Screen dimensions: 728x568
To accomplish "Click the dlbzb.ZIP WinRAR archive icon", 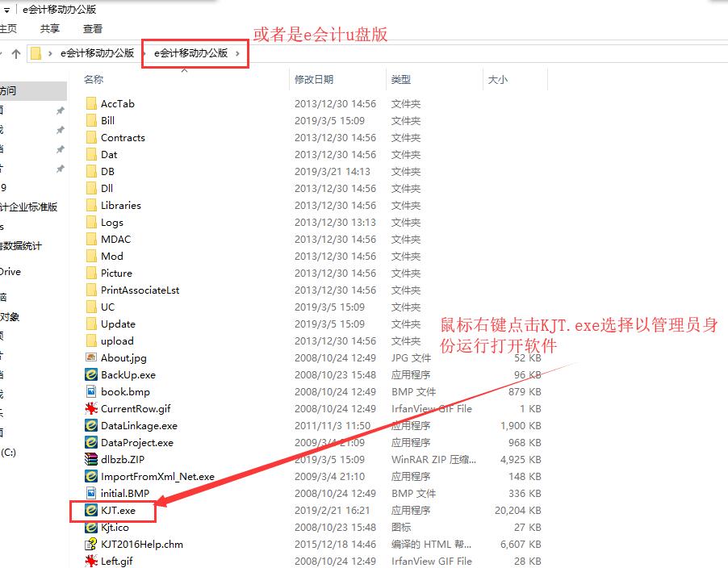I will pos(91,459).
